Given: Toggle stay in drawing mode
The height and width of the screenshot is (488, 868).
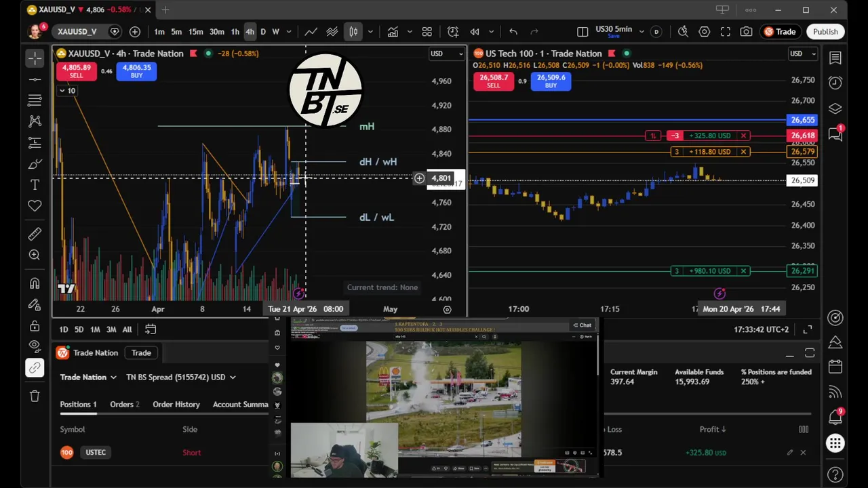Looking at the screenshot, I should tap(35, 304).
